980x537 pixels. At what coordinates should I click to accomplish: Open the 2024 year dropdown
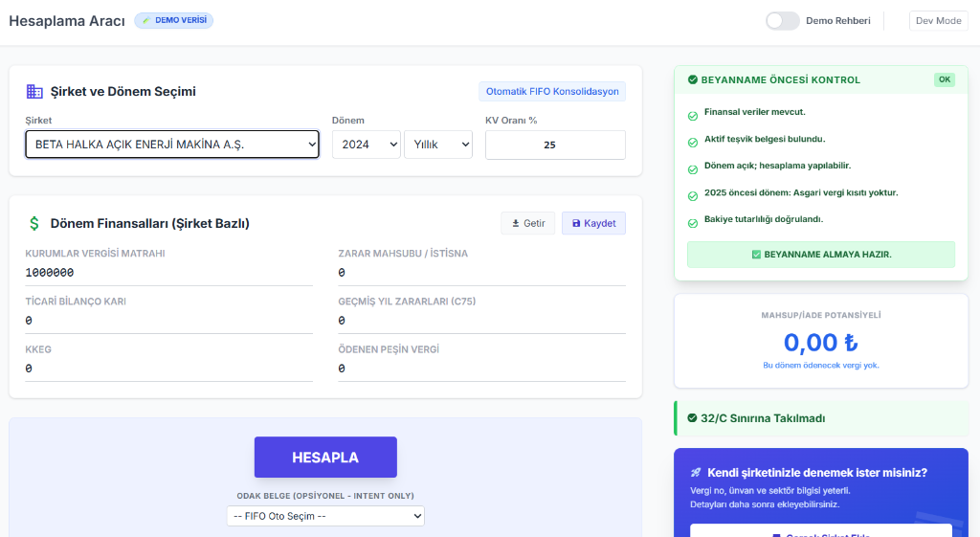tap(366, 145)
